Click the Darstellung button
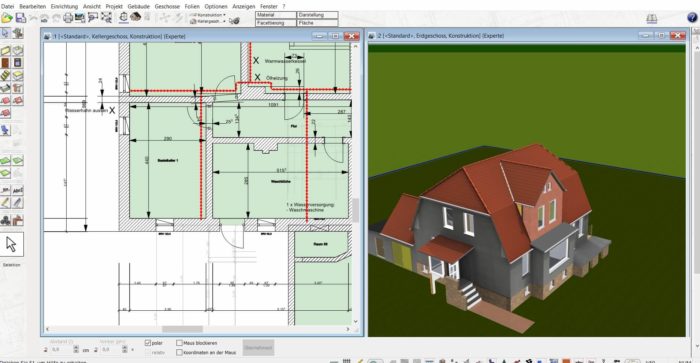 317,15
